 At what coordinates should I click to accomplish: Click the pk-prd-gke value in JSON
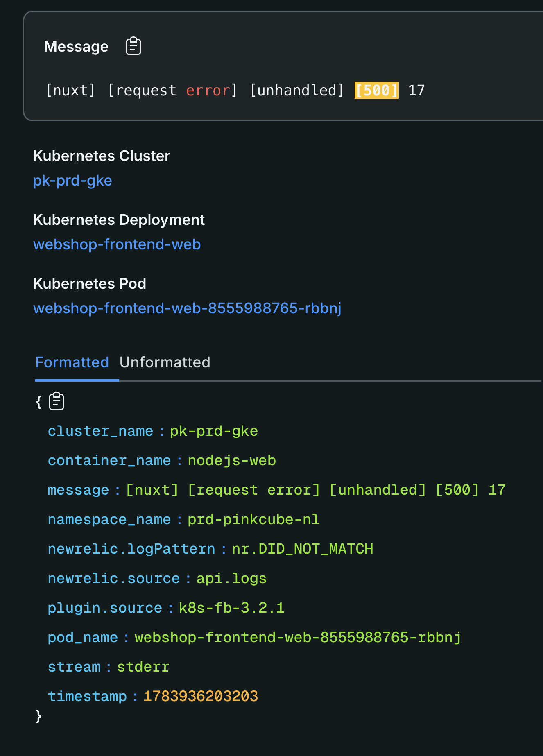point(214,431)
